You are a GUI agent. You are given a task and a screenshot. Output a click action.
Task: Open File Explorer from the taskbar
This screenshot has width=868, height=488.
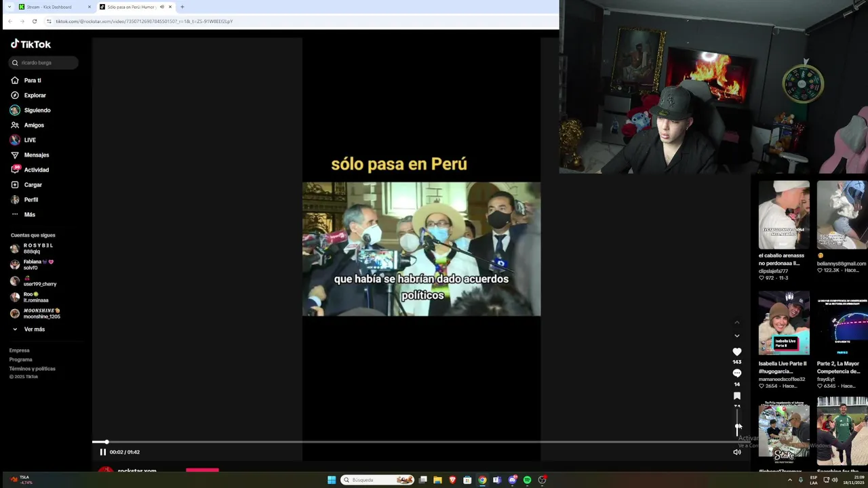438,480
